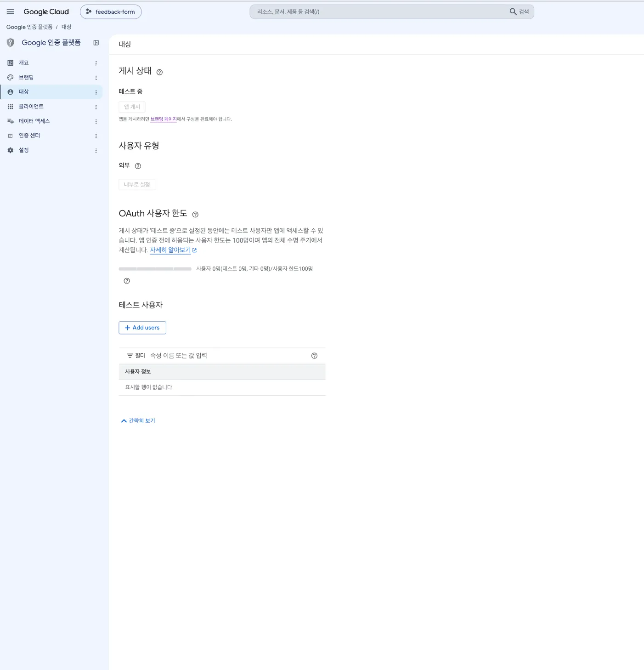Click help icon beside OAuth 사용자 한도
The width and height of the screenshot is (644, 670).
coord(195,215)
